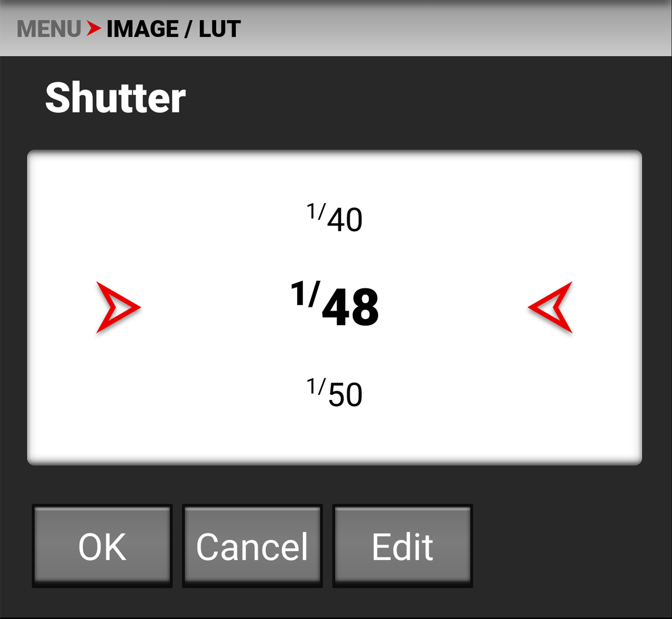Viewport: 672px width, 619px height.
Task: Click the gray breadcrumb header bar
Action: 462,29
